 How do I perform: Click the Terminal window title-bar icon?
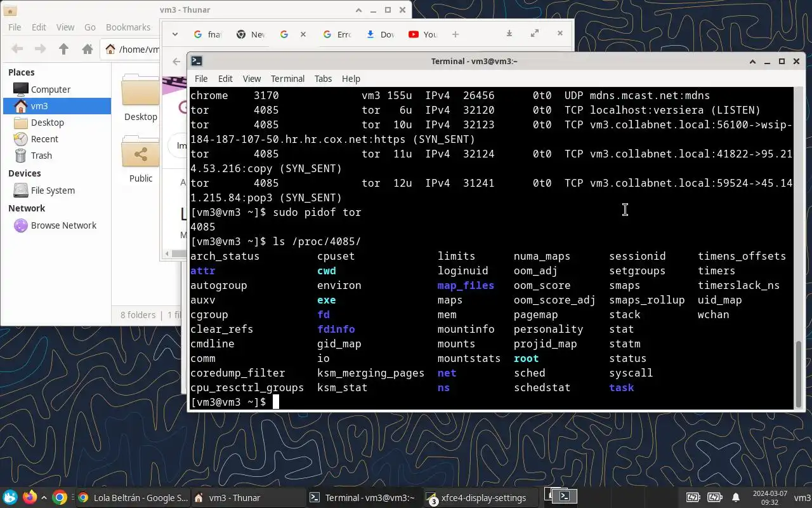click(x=197, y=61)
